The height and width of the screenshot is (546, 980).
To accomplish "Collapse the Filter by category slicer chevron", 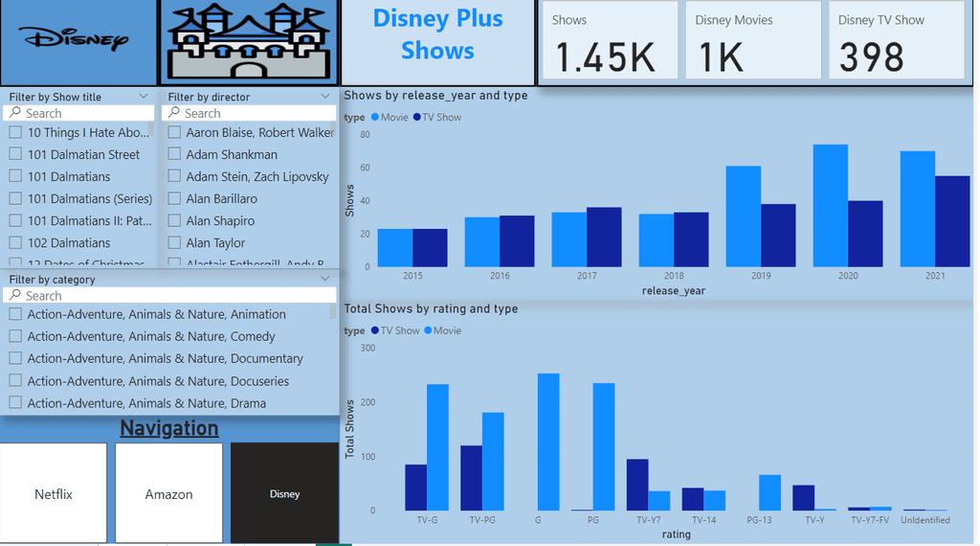I will [325, 279].
